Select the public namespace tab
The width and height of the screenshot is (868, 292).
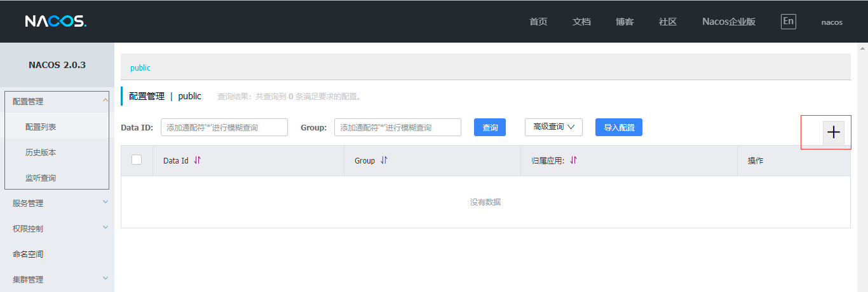pyautogui.click(x=140, y=67)
